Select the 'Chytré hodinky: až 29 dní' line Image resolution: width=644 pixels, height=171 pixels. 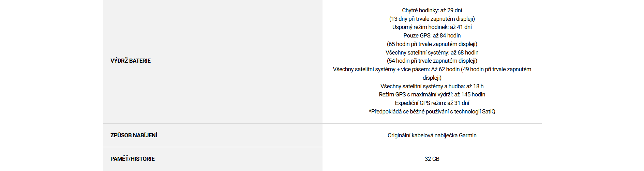point(432,10)
